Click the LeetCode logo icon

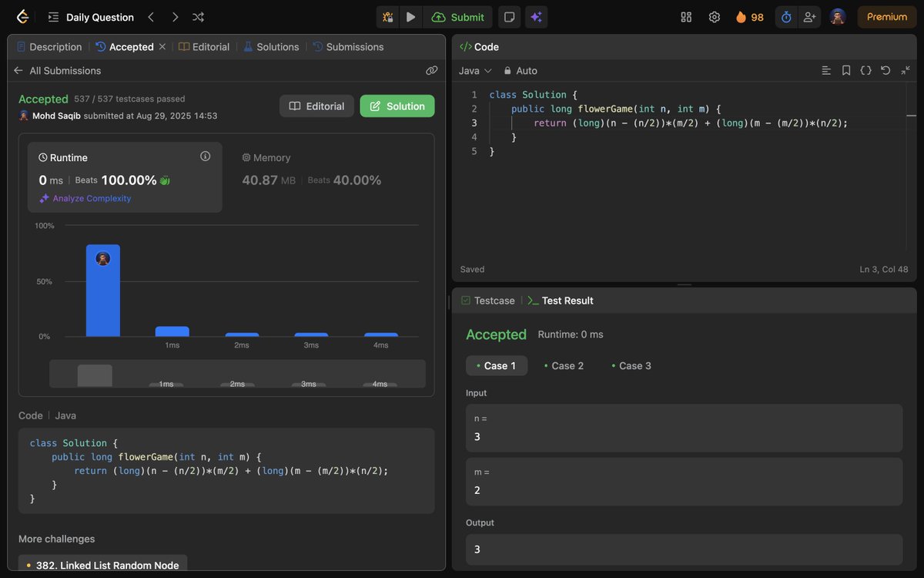pos(22,17)
